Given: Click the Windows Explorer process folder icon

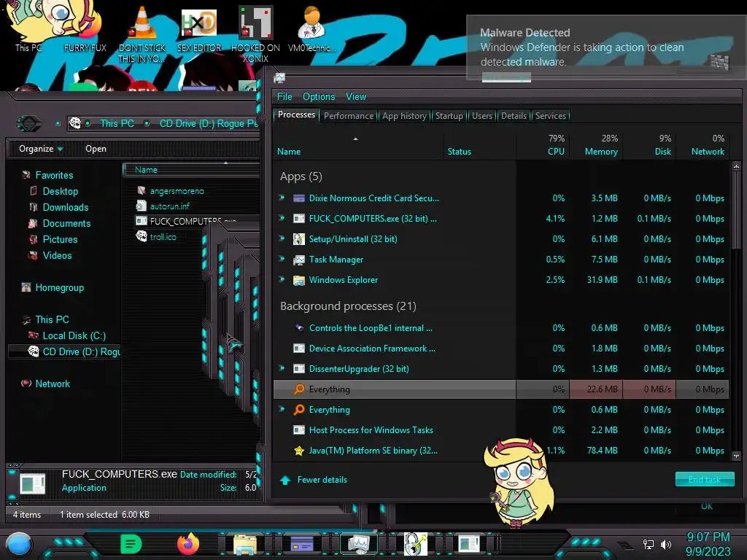Looking at the screenshot, I should tap(298, 280).
